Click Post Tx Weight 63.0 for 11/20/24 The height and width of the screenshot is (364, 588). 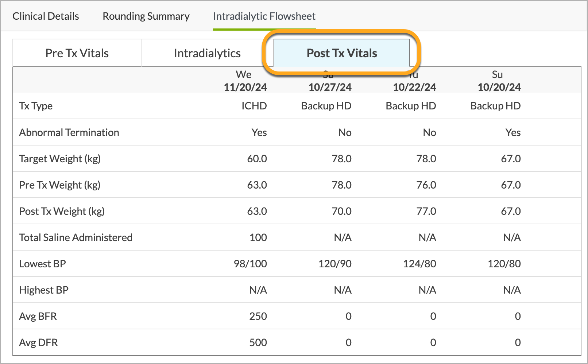coord(257,211)
